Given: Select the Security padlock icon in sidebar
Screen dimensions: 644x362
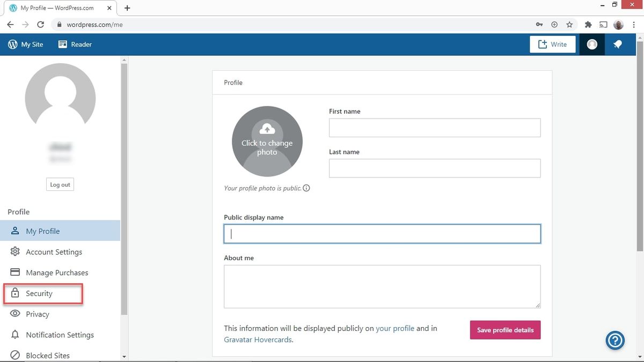Looking at the screenshot, I should coord(14,293).
